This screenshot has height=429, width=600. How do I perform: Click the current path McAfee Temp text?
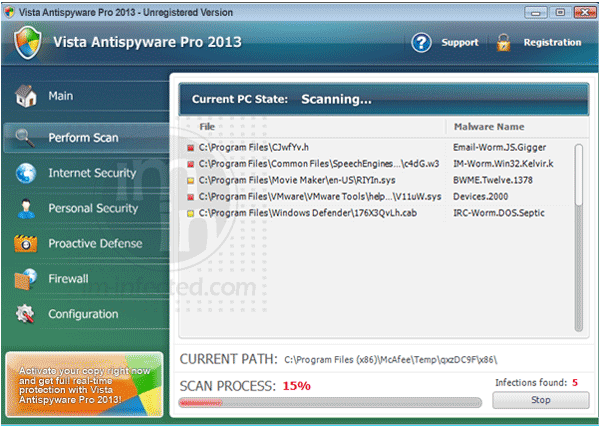pos(391,360)
